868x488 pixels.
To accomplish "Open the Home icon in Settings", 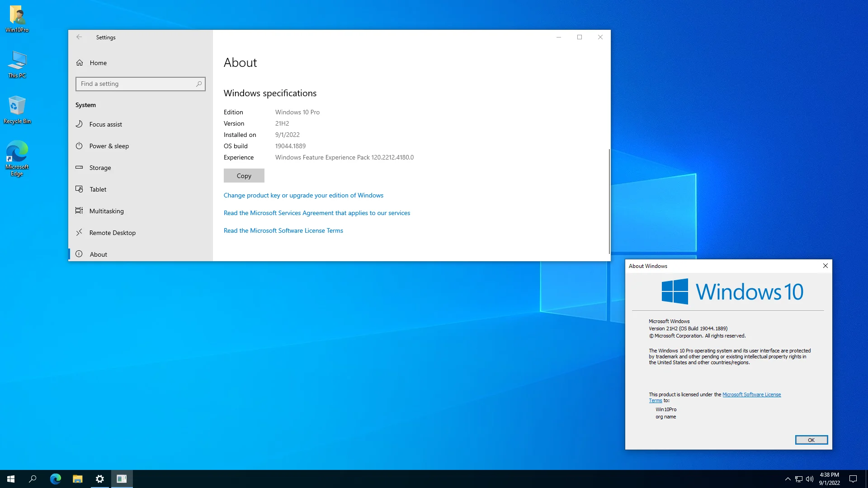I will coord(80,63).
